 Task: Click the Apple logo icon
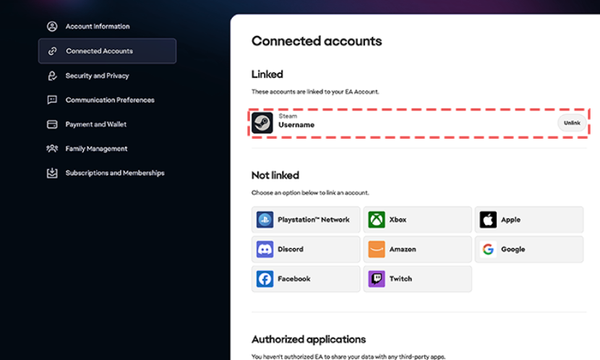tap(488, 220)
